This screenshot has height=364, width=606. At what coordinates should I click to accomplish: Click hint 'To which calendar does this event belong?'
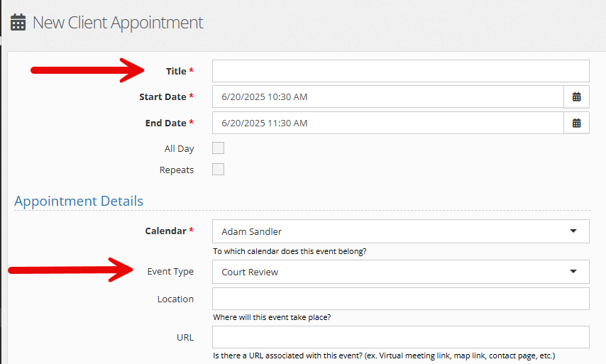coord(290,252)
